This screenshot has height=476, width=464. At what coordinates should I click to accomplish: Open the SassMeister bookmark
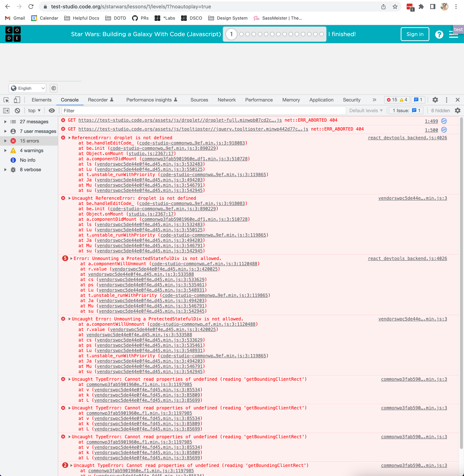(278, 18)
